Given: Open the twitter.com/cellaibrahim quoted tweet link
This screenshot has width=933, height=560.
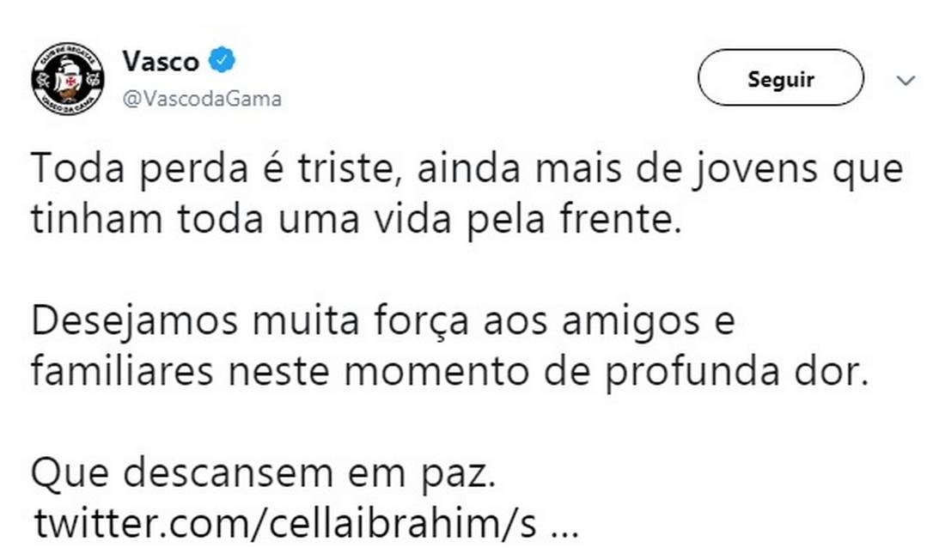Looking at the screenshot, I should pos(286,525).
